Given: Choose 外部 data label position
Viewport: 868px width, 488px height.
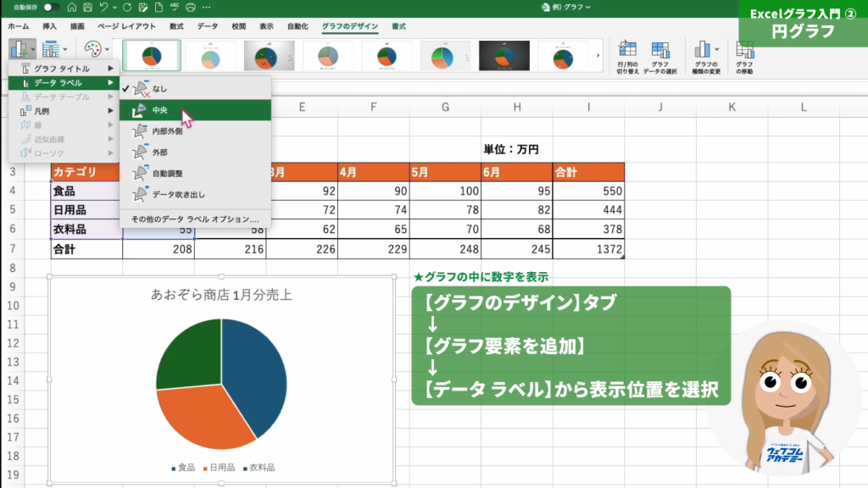Looking at the screenshot, I should (159, 152).
